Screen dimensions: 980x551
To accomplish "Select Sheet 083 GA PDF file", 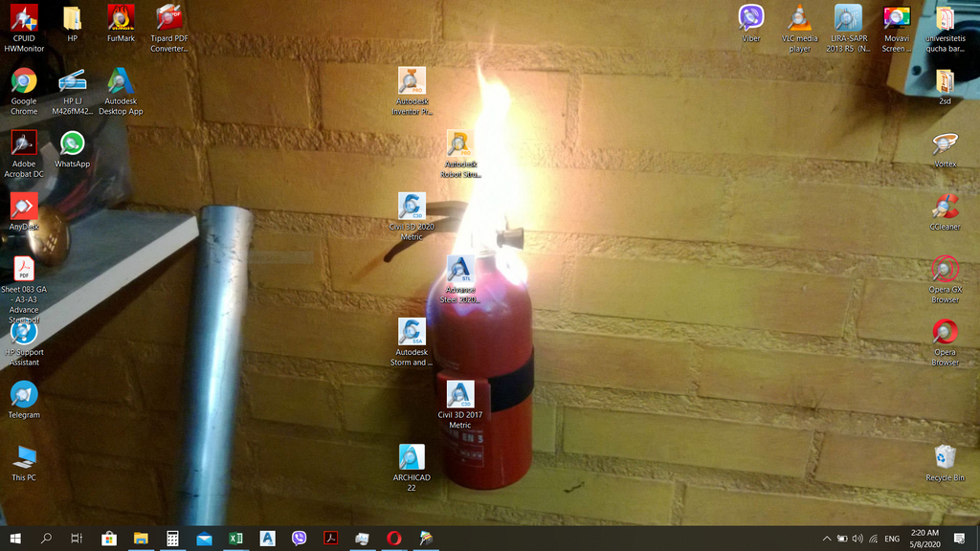I will point(24,290).
